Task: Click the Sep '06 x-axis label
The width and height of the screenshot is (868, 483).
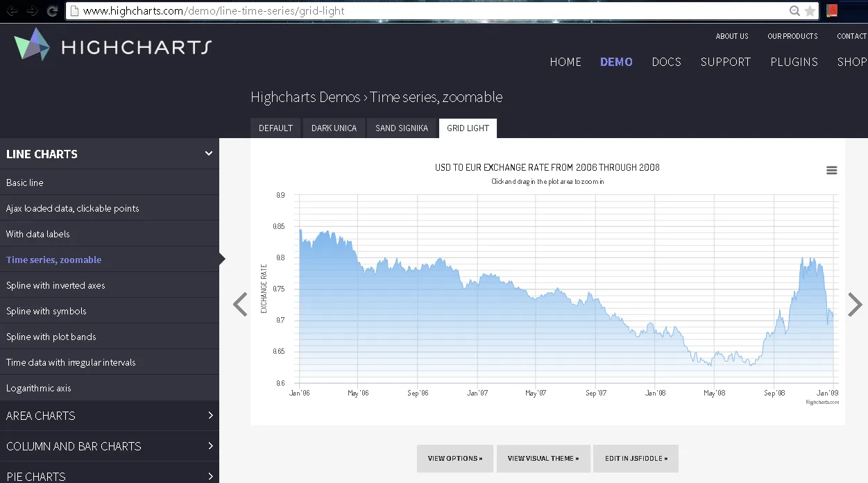Action: [418, 393]
